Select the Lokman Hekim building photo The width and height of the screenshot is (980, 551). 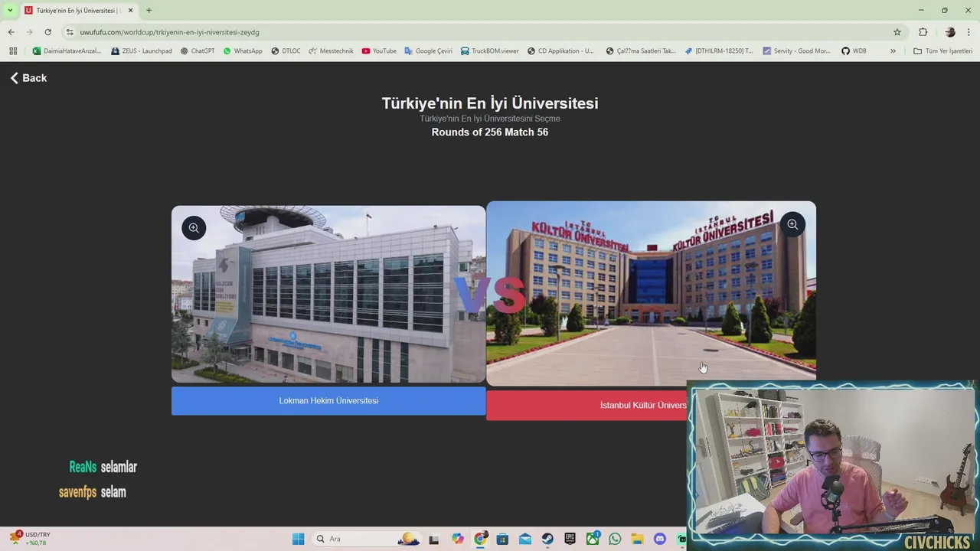pyautogui.click(x=328, y=294)
